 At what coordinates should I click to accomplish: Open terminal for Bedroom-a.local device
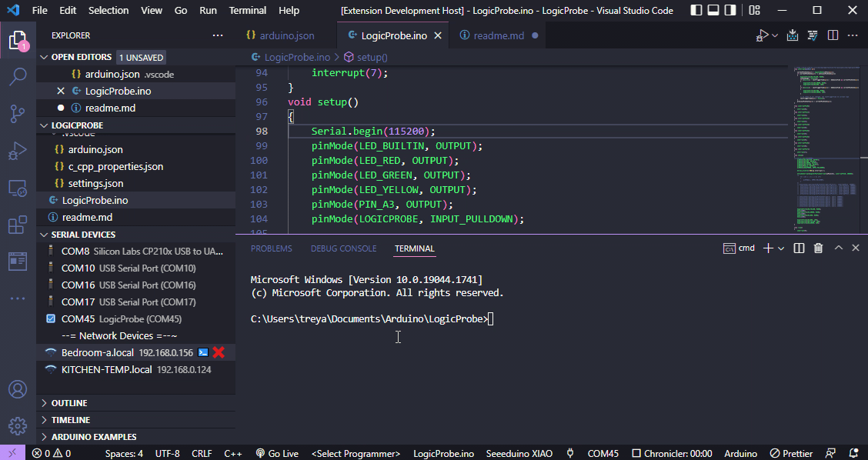(203, 352)
